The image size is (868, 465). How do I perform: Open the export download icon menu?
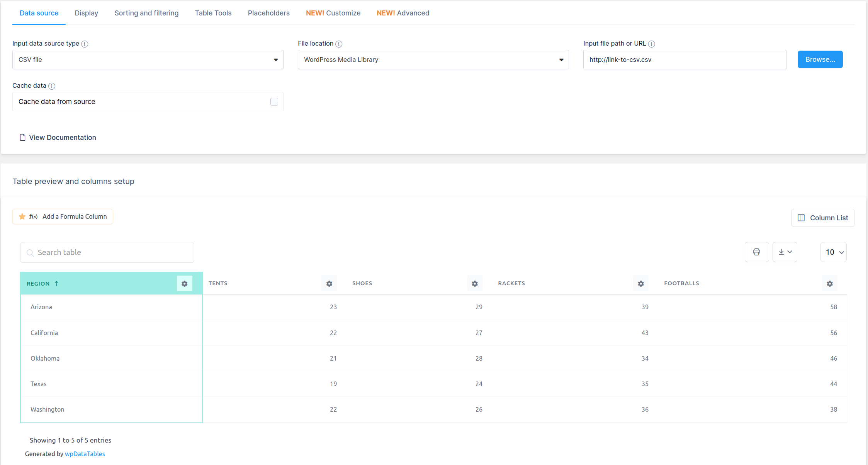[785, 252]
